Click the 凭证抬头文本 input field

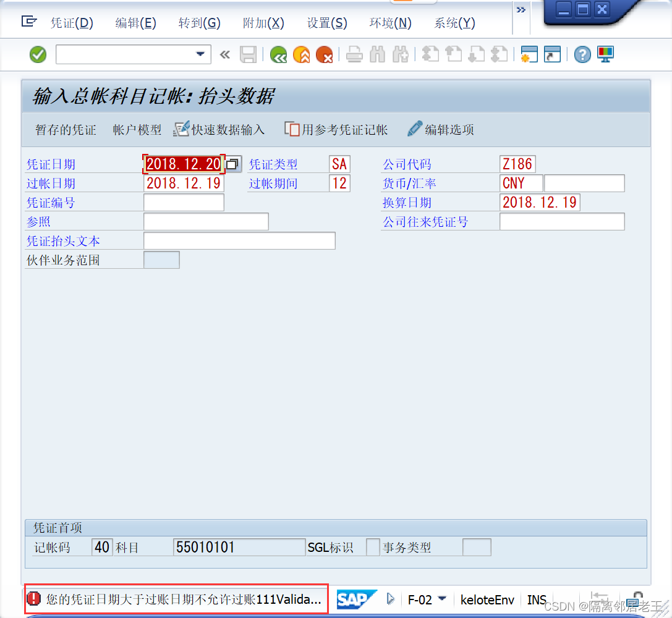(239, 240)
